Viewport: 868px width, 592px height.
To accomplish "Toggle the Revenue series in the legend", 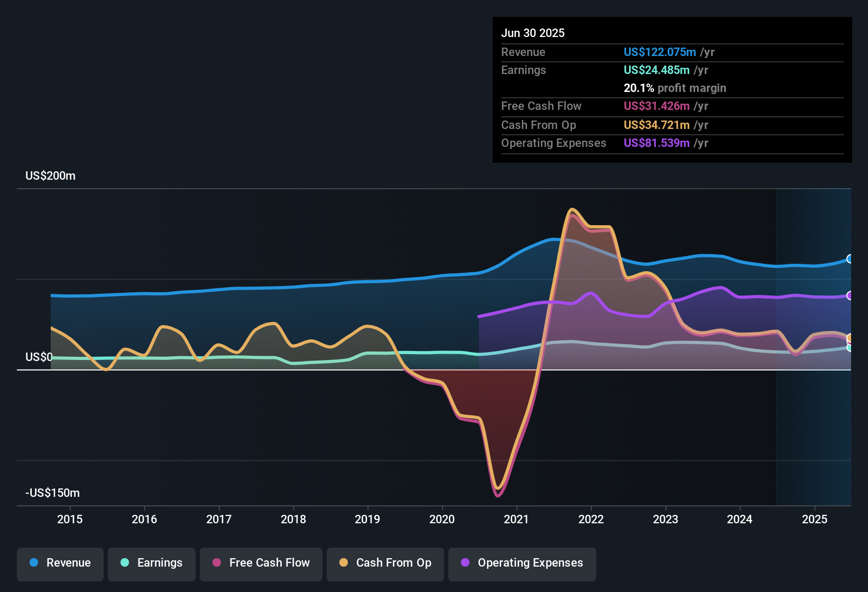I will click(x=60, y=563).
